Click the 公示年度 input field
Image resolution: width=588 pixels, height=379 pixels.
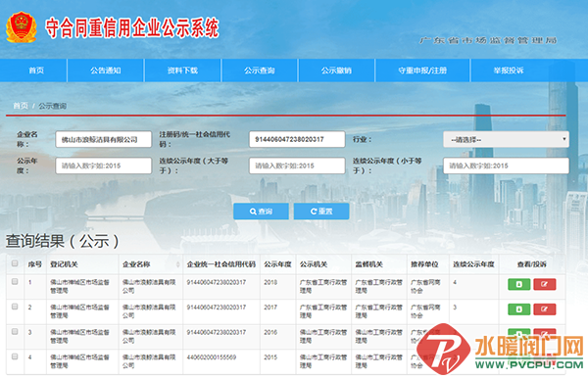tap(104, 166)
